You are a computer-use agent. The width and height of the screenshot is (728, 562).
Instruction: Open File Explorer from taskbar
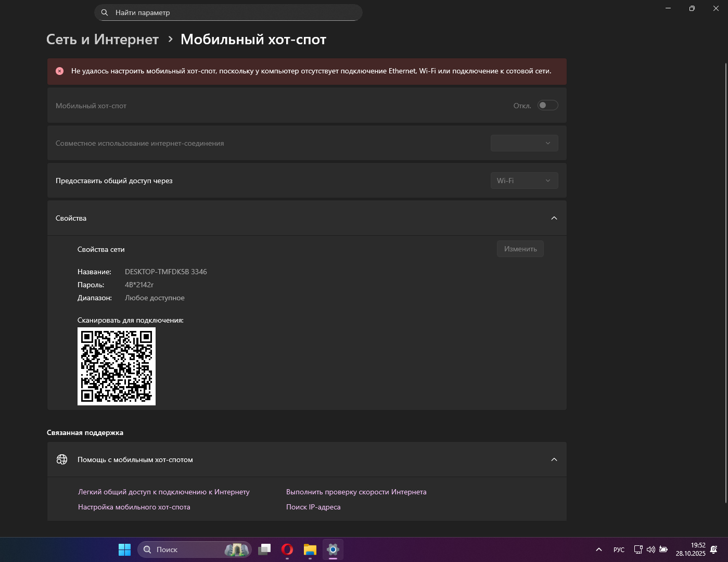tap(310, 550)
